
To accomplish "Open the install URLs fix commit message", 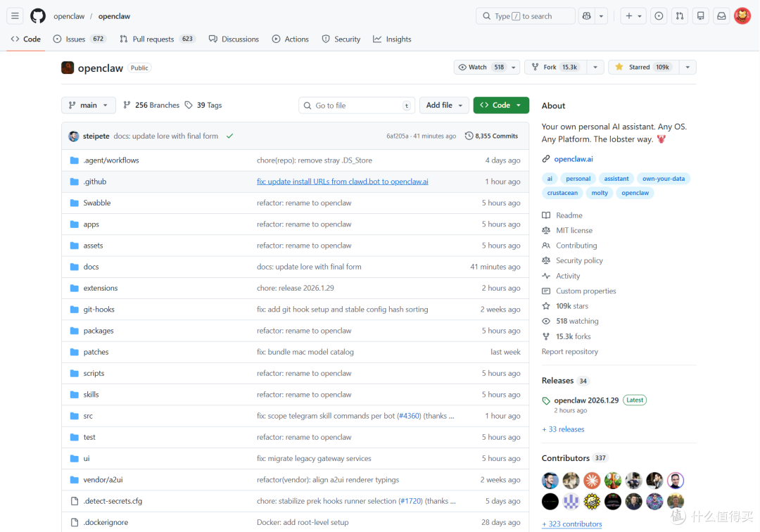I will pos(342,182).
